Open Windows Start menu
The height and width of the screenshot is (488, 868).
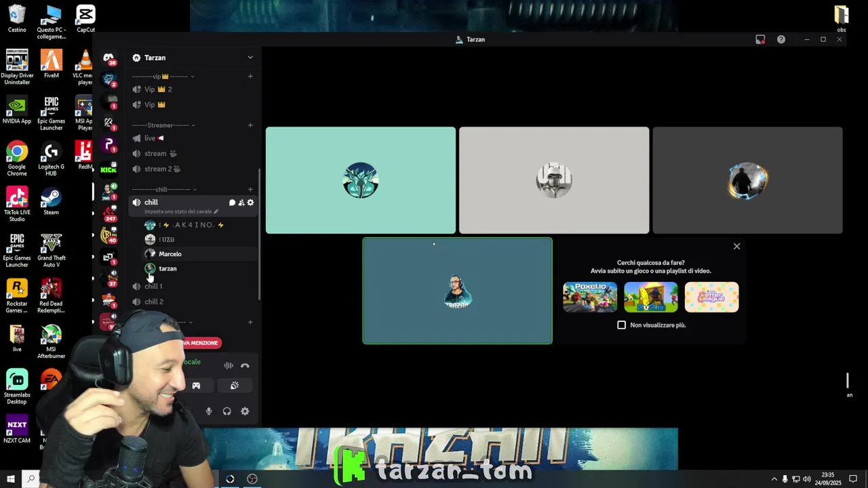(11, 479)
